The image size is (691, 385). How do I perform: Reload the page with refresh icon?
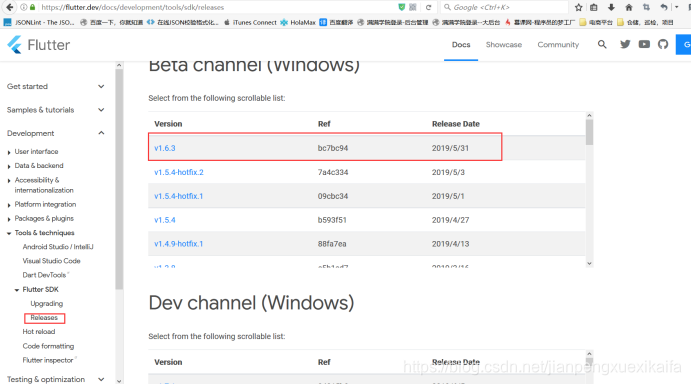tap(428, 7)
